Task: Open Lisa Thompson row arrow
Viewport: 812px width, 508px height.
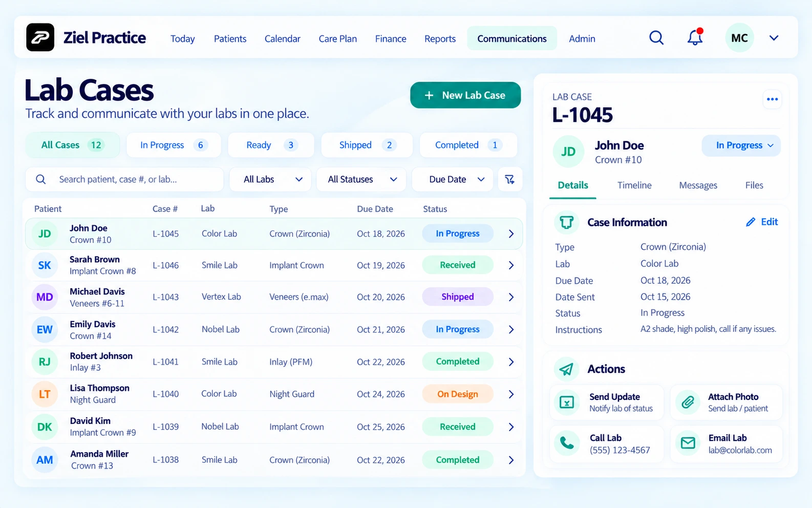Action: (x=511, y=394)
